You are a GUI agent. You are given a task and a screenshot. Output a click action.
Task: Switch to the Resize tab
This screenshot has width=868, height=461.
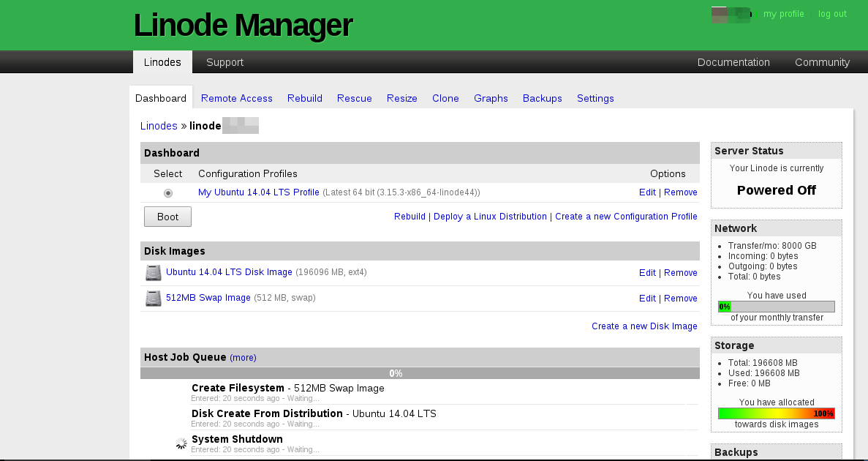pyautogui.click(x=402, y=98)
